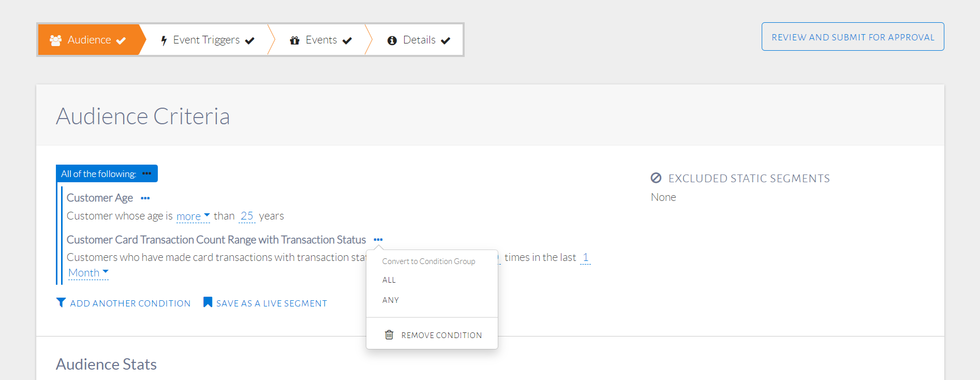Click the Events gift icon
The image size is (980, 380).
tap(295, 40)
